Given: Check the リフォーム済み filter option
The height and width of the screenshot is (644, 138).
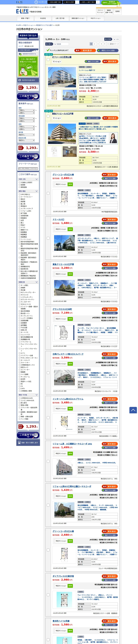Looking at the screenshot, I should [20, 211].
